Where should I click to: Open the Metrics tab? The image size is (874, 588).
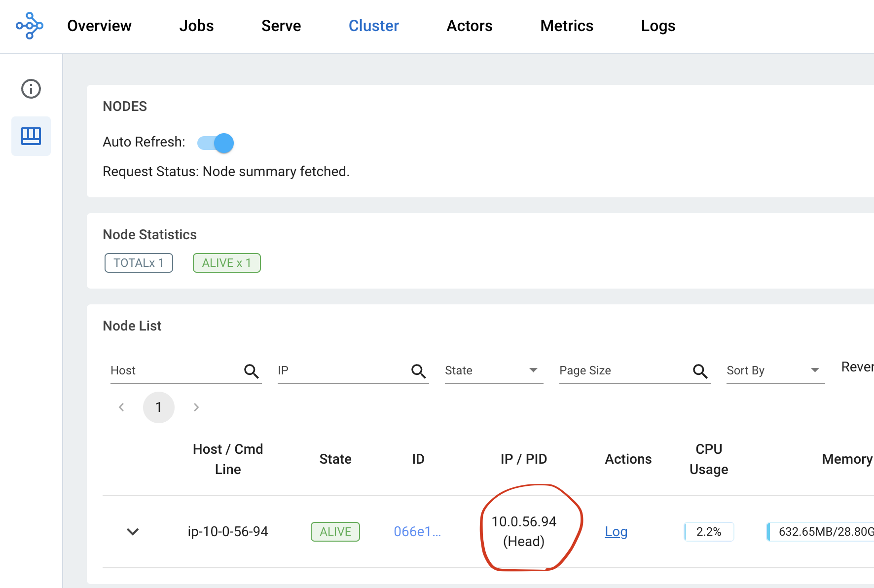tap(567, 26)
